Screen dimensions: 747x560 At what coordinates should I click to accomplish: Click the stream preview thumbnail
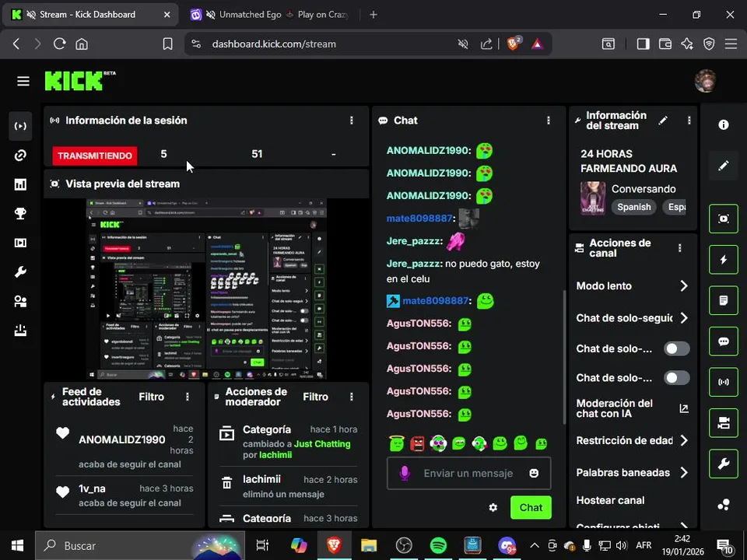coord(206,289)
